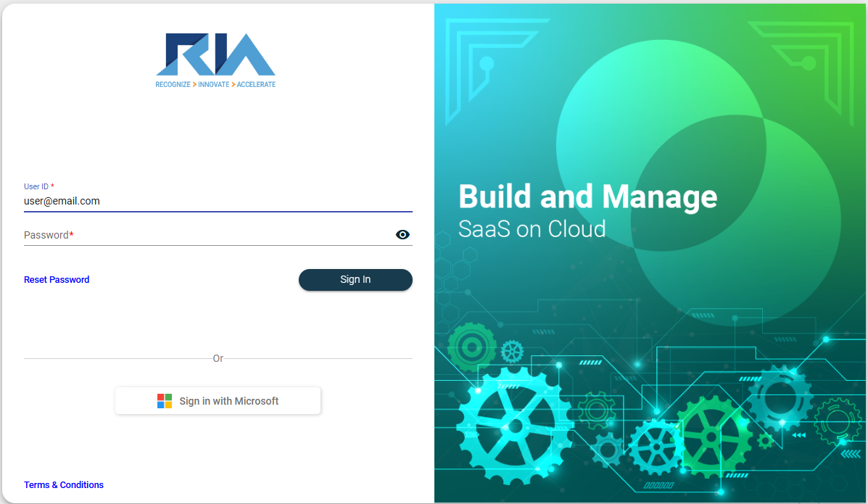
Task: Click the Or divider text
Action: 218,358
